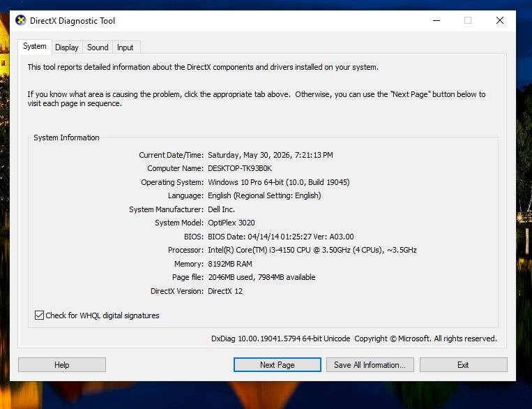
Task: Click the Page file usage value
Action: [261, 277]
